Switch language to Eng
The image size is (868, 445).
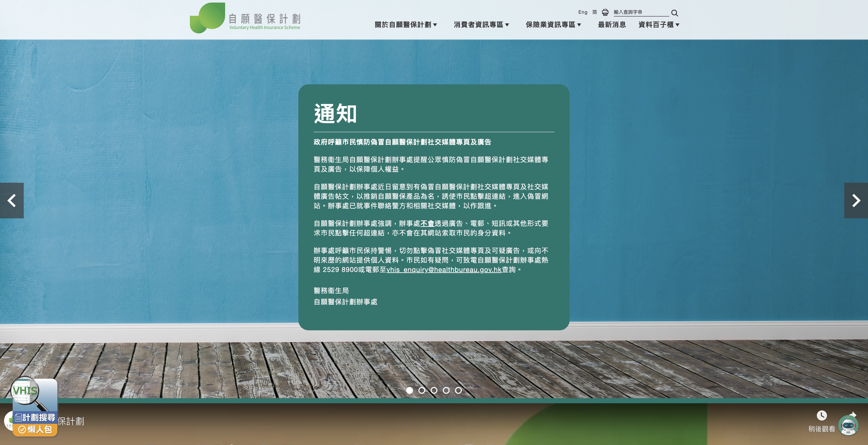pyautogui.click(x=583, y=12)
